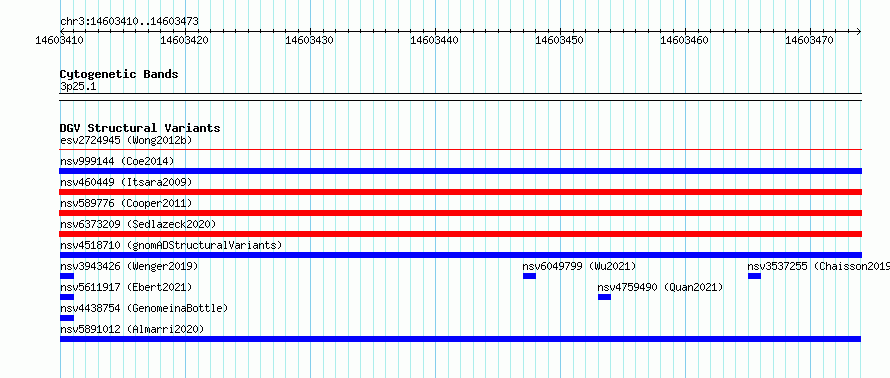Viewport: 890px width, 378px height.
Task: Click the blue nsv5891012 variant bar
Action: click(x=461, y=339)
